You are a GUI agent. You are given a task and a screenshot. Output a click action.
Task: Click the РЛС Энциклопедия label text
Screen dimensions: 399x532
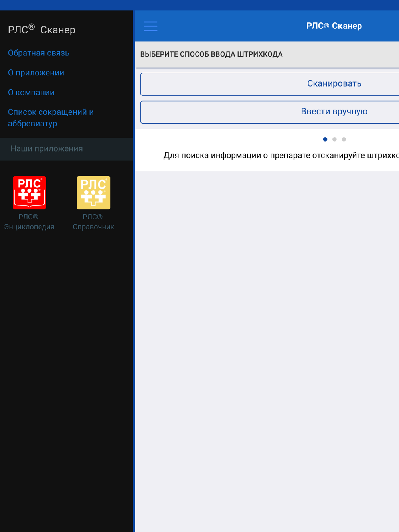pyautogui.click(x=29, y=222)
